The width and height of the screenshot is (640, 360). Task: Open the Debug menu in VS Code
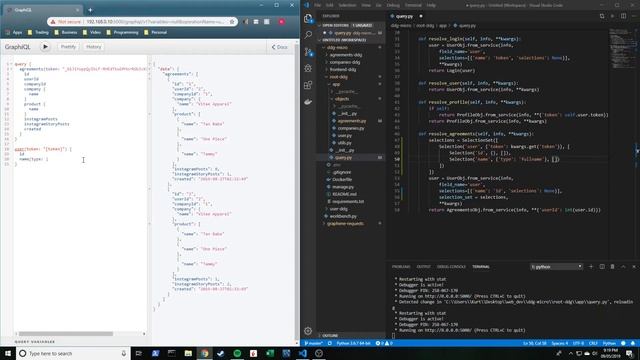pyautogui.click(x=393, y=5)
